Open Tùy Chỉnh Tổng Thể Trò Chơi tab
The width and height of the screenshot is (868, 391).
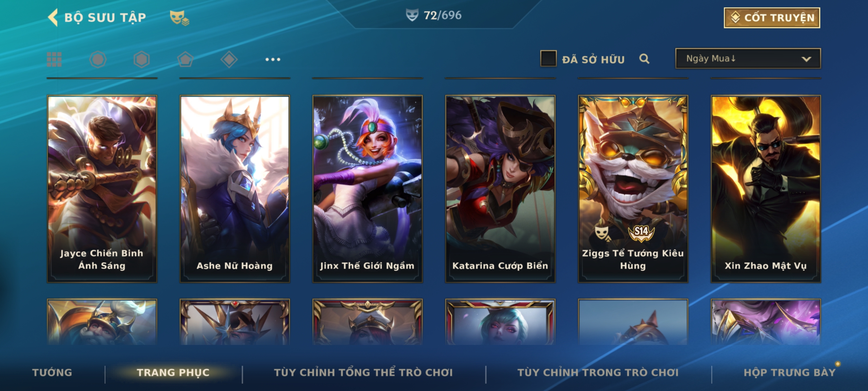click(x=363, y=373)
